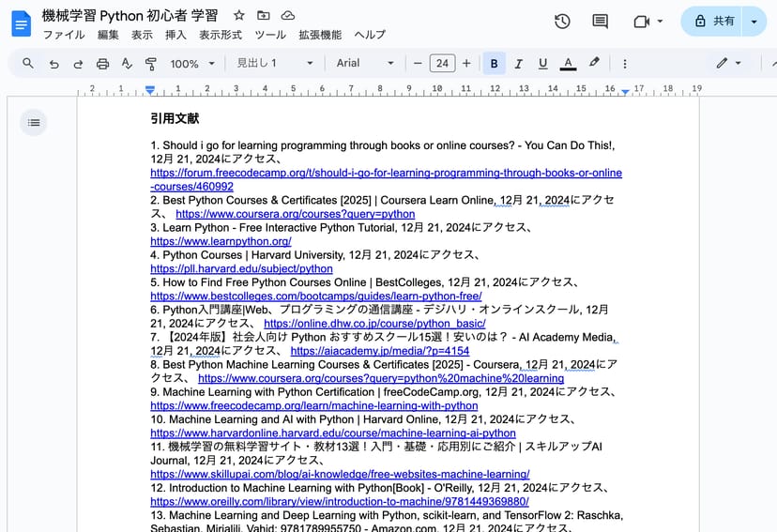This screenshot has height=532, width=777.
Task: Show document outline sidebar icon
Action: 34,122
